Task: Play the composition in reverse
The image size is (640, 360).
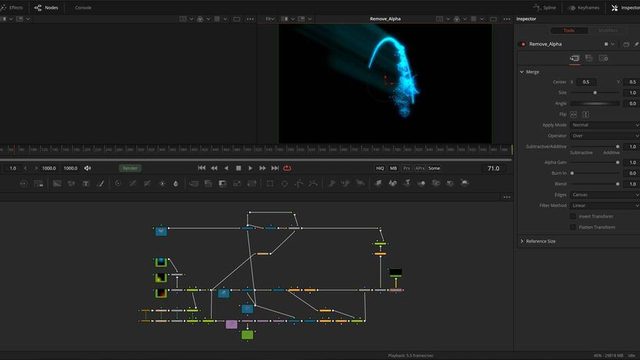Action: point(227,168)
